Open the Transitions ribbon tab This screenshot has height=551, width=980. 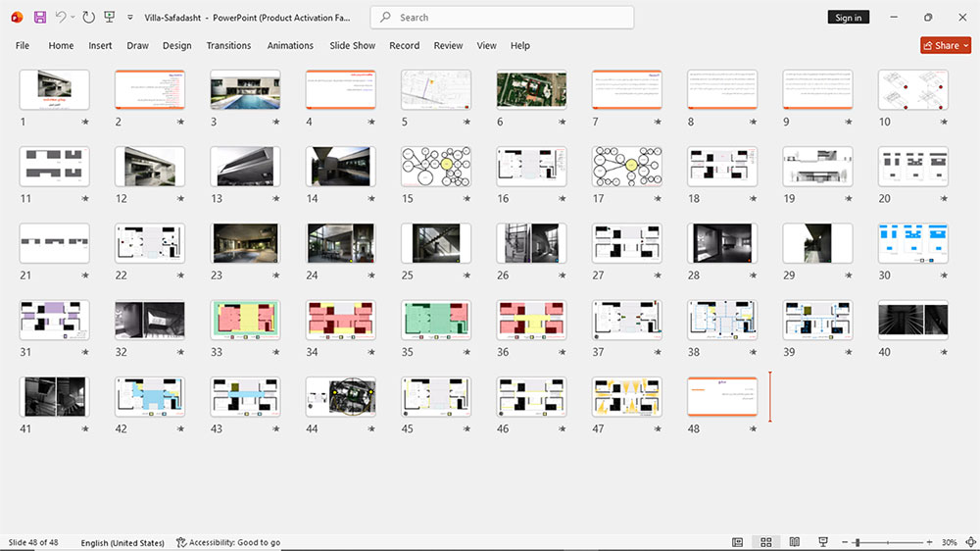coord(228,46)
